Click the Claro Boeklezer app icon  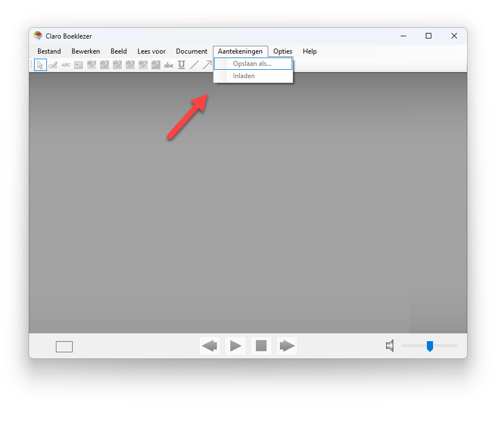coord(38,36)
